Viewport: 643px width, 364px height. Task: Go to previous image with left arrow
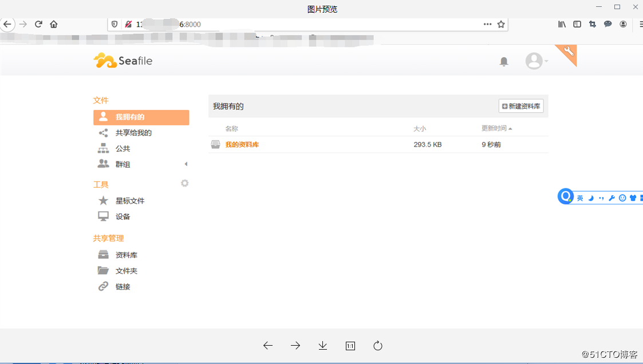click(x=267, y=346)
